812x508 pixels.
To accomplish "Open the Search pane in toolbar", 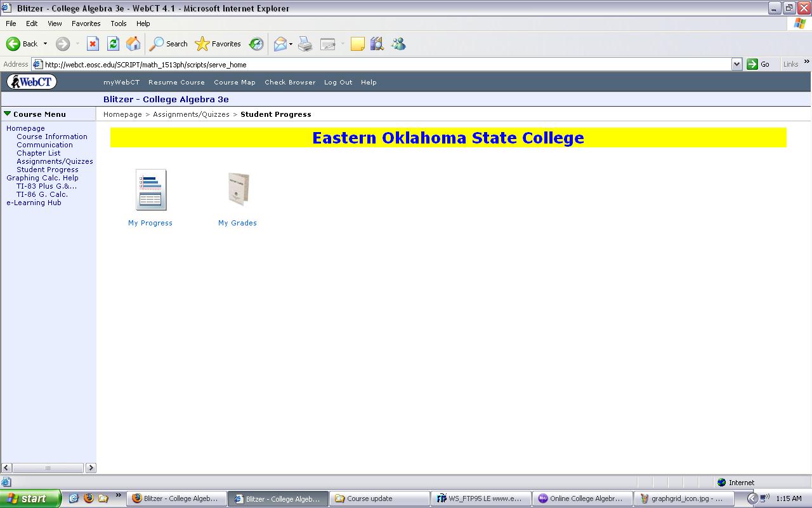I will pos(169,44).
